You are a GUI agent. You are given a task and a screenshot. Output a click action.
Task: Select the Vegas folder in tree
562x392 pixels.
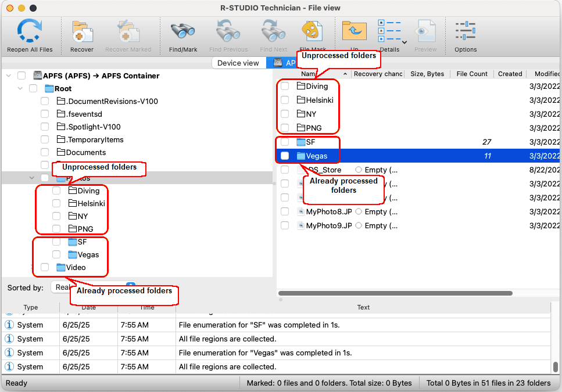tap(88, 254)
